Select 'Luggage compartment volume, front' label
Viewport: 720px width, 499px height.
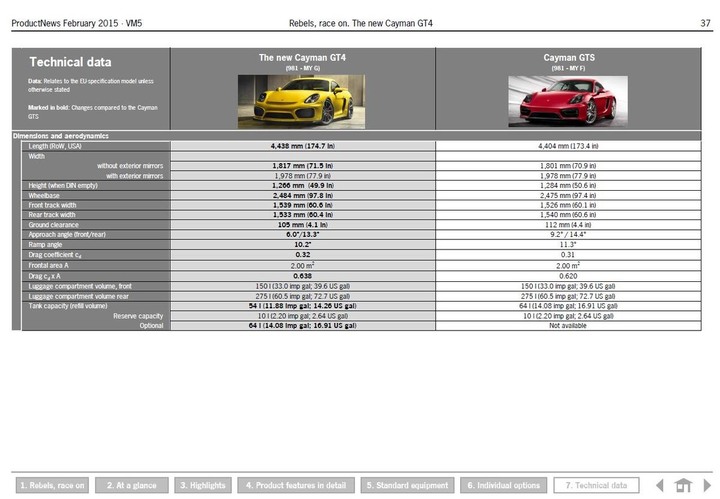pos(80,286)
